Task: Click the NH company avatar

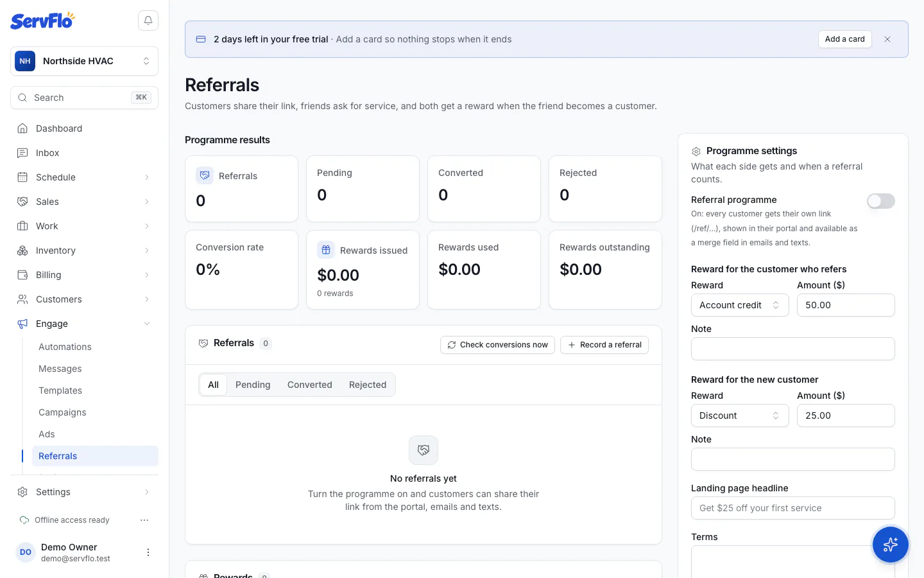Action: 25,61
